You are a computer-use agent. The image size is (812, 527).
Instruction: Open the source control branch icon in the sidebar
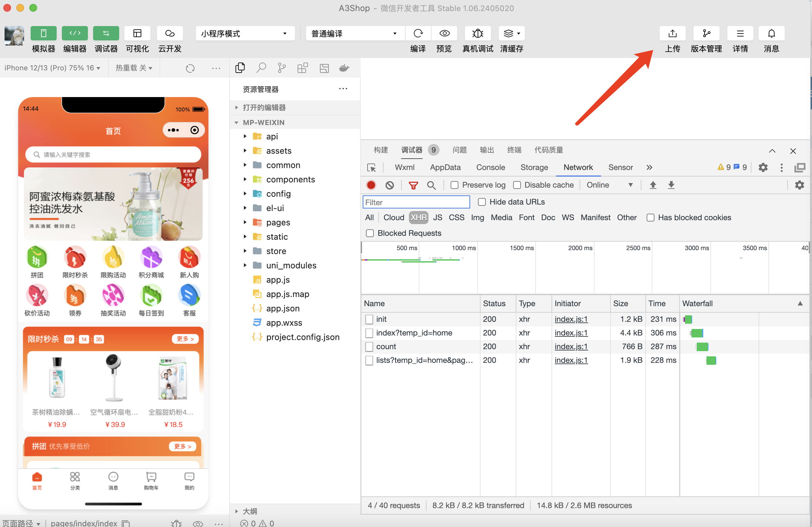282,68
